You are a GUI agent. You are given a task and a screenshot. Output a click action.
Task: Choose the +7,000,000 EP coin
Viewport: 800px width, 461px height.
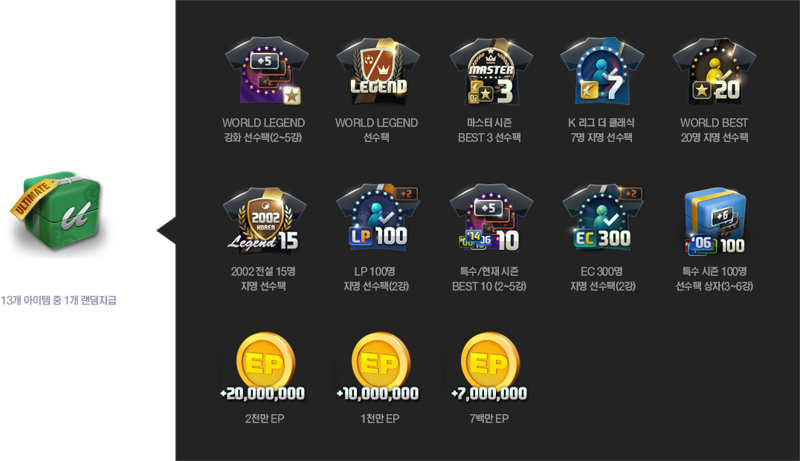pyautogui.click(x=490, y=367)
